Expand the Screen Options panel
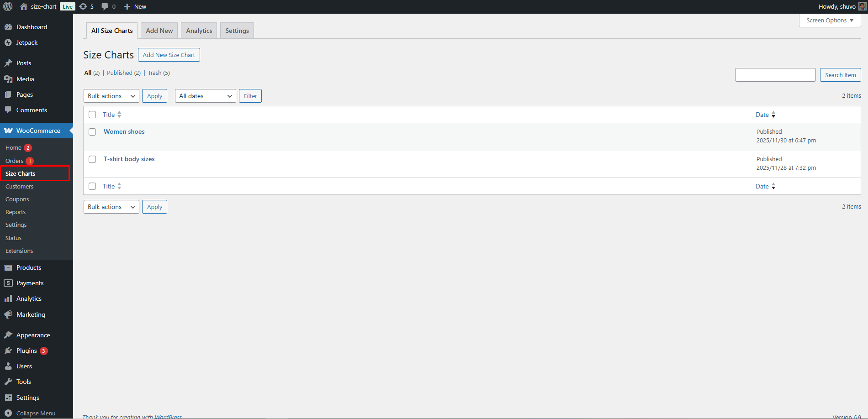 coord(830,21)
